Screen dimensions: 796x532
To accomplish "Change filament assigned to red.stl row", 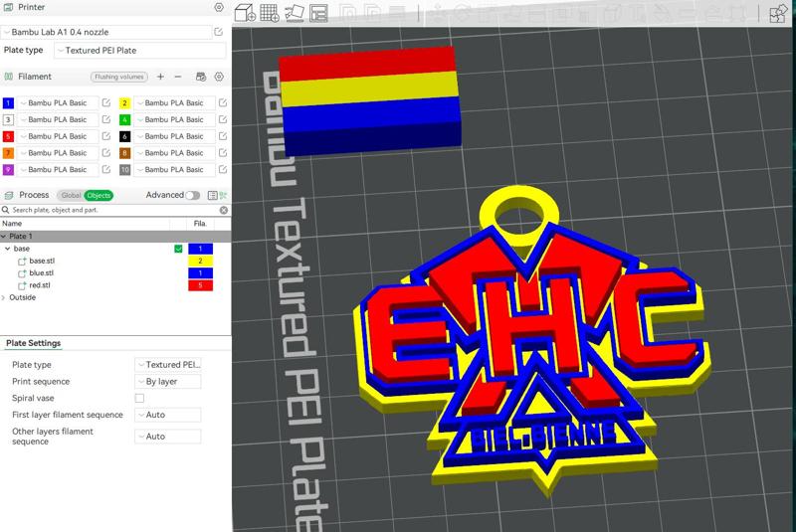I will pyautogui.click(x=201, y=285).
